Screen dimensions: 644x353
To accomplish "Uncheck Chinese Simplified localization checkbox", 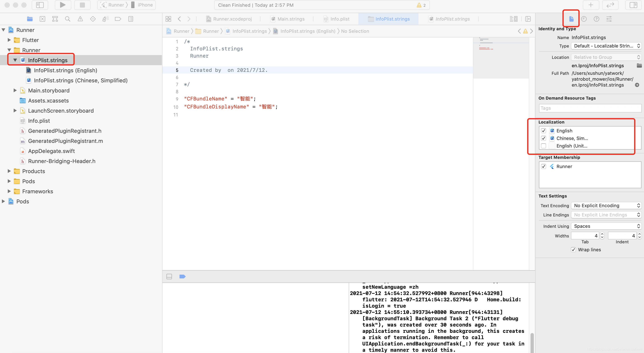I will pos(544,138).
